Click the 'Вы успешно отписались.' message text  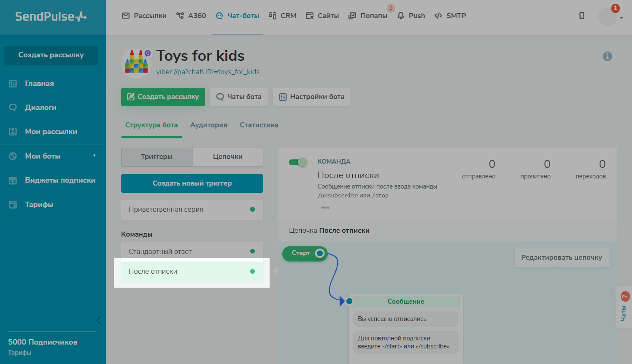click(393, 319)
